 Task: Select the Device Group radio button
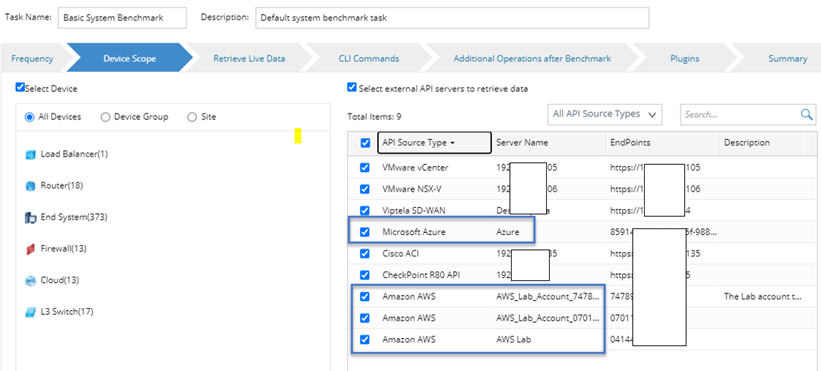pos(105,117)
